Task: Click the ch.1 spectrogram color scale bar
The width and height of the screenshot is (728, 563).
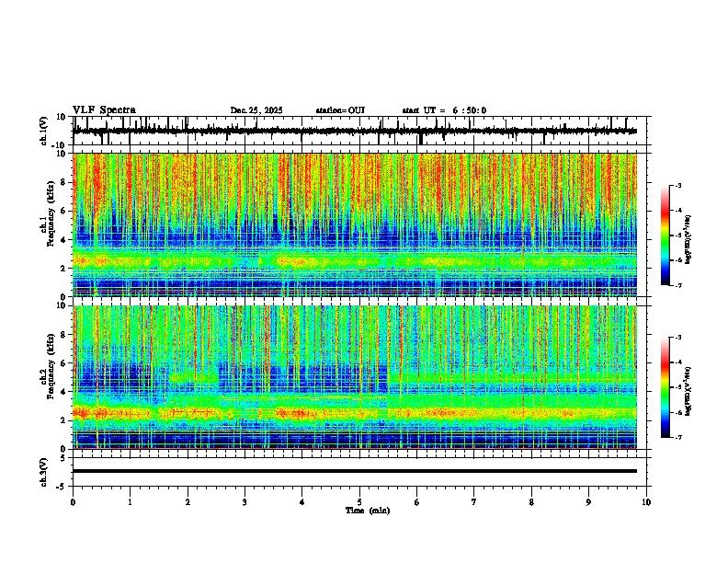Action: pyautogui.click(x=665, y=236)
